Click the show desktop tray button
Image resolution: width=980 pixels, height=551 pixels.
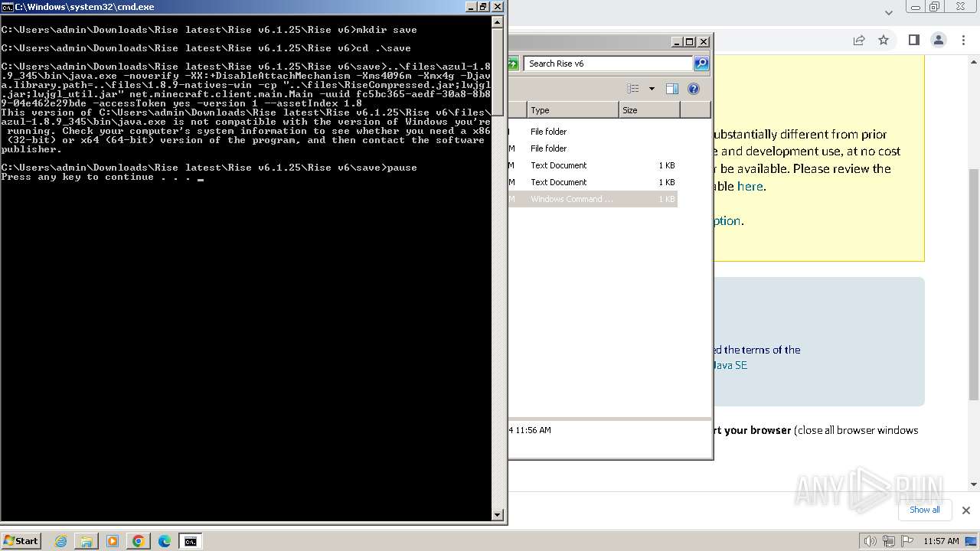972,541
